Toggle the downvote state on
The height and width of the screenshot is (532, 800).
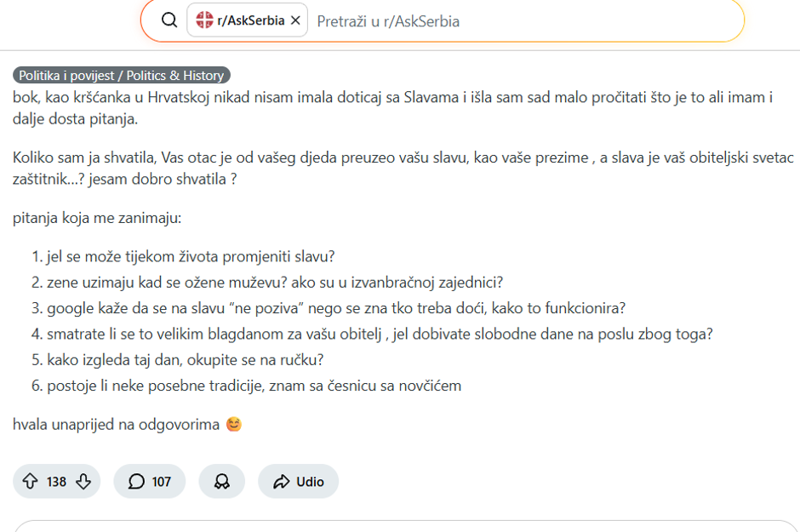(x=81, y=481)
